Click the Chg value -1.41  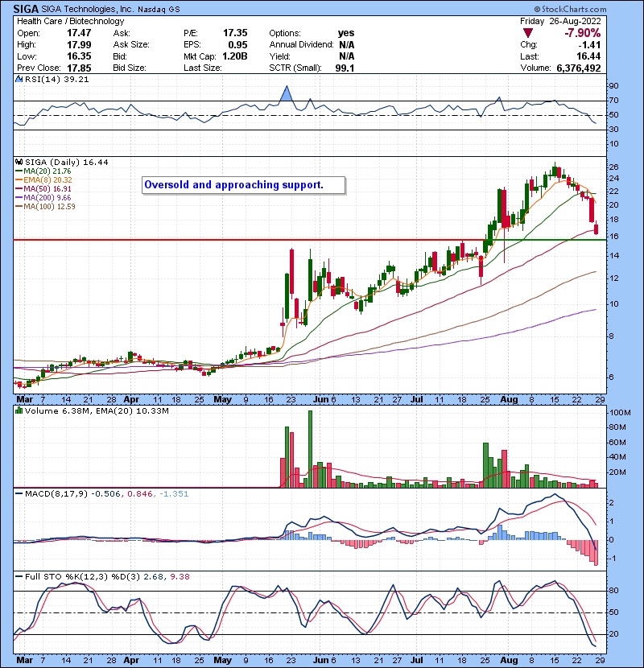tap(589, 44)
